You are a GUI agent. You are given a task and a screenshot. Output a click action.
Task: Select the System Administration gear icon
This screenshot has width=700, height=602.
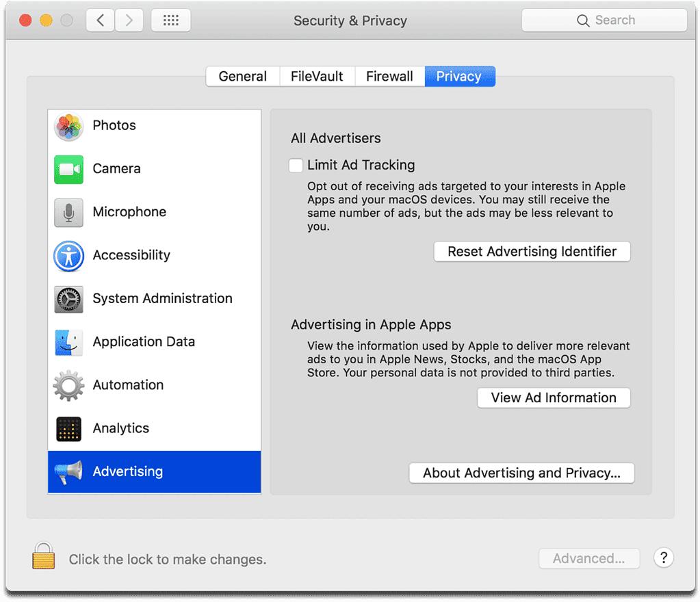point(68,299)
